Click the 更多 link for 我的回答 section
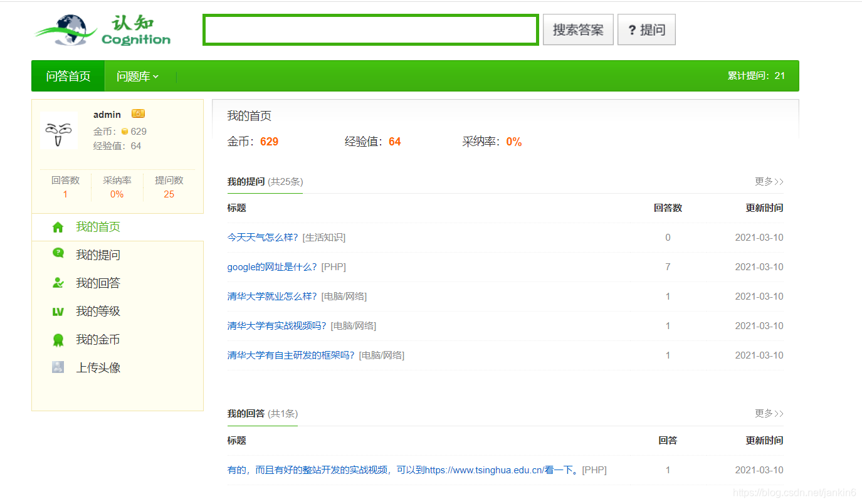The height and width of the screenshot is (504, 862). click(x=769, y=414)
